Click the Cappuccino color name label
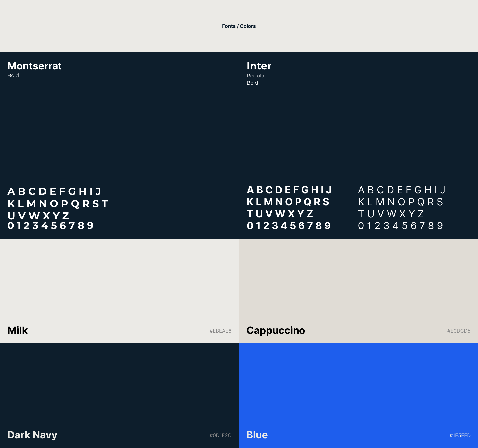The image size is (478, 448). 276,330
